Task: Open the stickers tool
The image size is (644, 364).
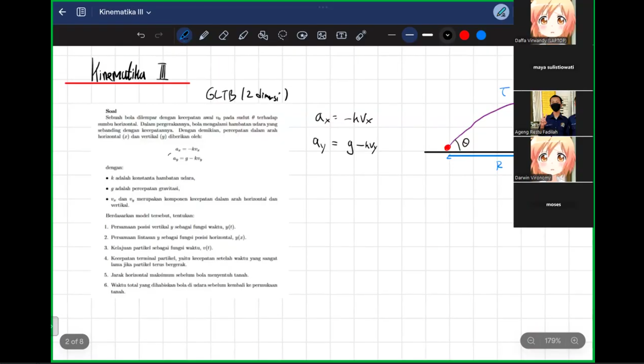Action: pyautogui.click(x=302, y=35)
